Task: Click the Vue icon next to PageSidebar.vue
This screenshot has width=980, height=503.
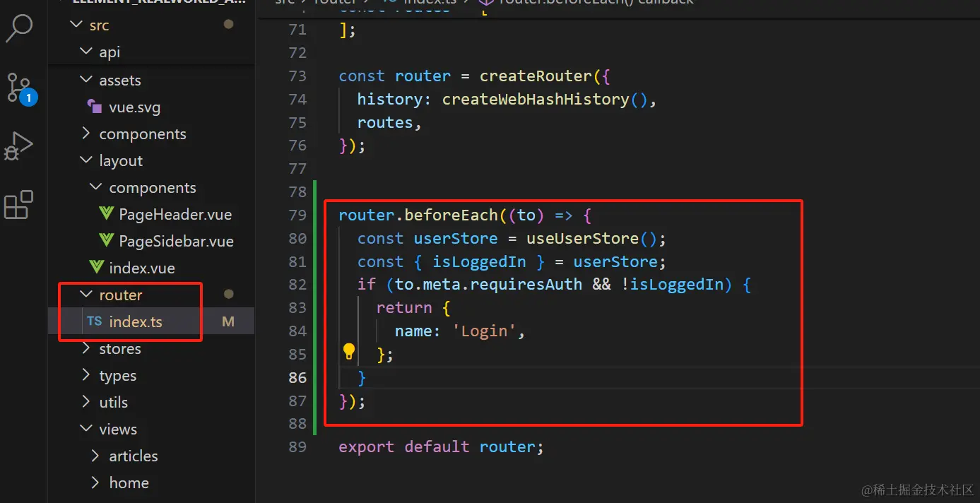Action: 107,241
